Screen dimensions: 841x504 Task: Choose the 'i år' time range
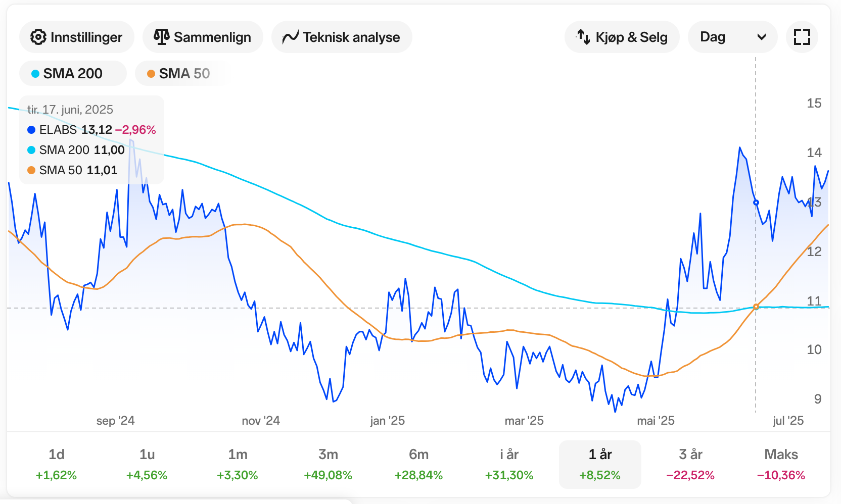(x=509, y=464)
